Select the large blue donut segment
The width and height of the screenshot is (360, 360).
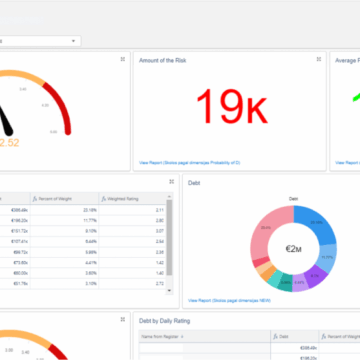[316, 223]
